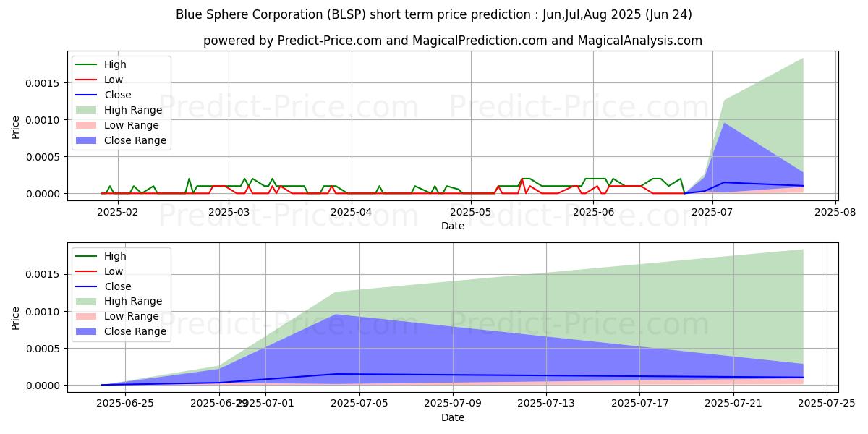The width and height of the screenshot is (868, 434).
Task: Click the 2025-06-25 tick label on bottom axis
Action: [126, 404]
